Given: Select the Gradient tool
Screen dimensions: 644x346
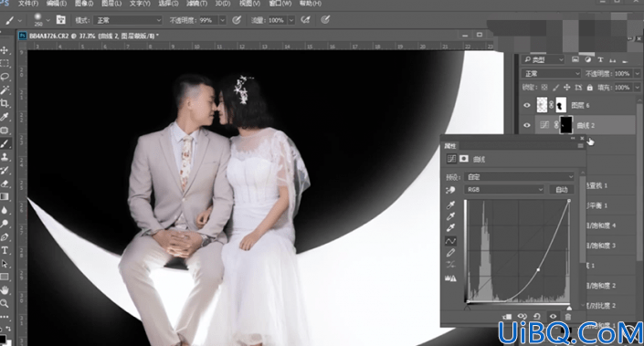Looking at the screenshot, I should (x=5, y=197).
